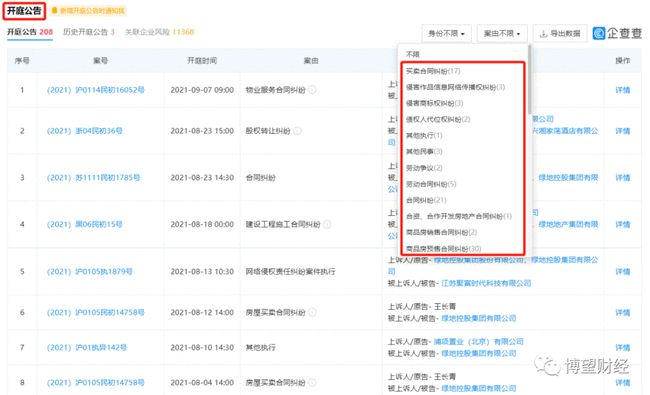Open case (2021) 苏1111民初1785号
This screenshot has width=650, height=395.
pos(93,178)
